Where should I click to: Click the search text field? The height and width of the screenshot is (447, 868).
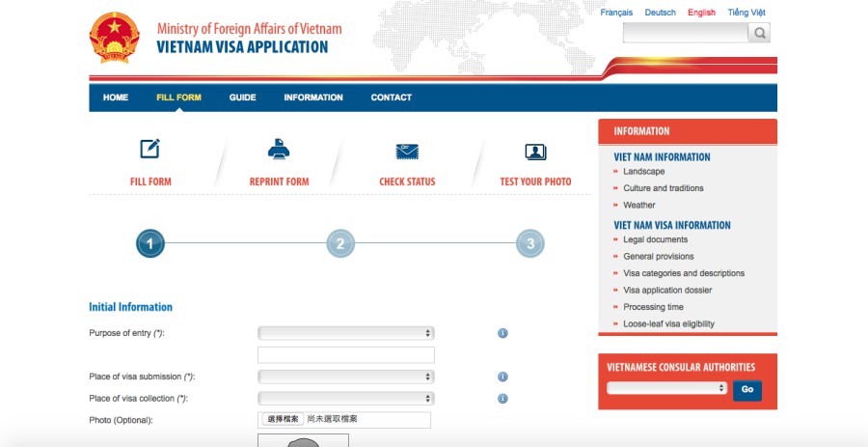tap(685, 34)
